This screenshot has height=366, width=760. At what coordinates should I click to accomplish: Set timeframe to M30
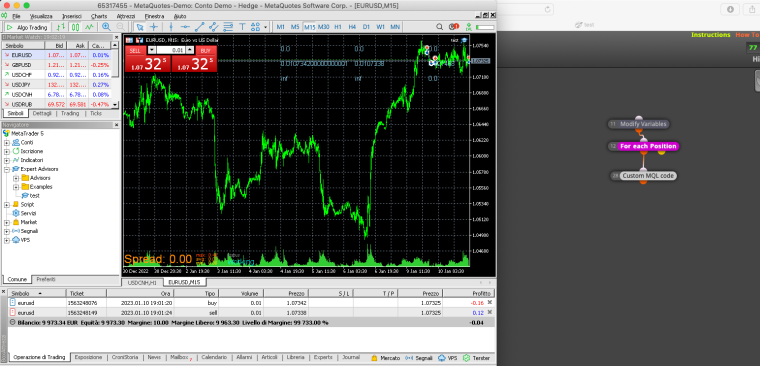324,27
